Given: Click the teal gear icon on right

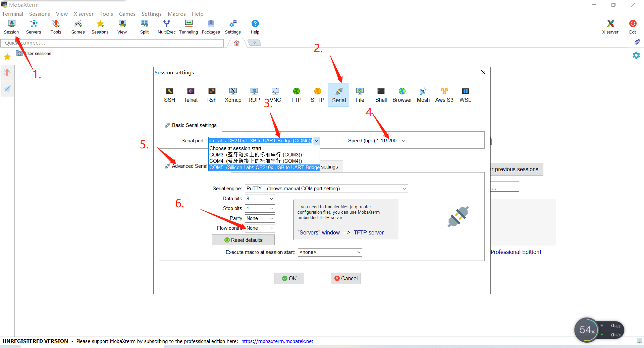Looking at the screenshot, I should (x=636, y=55).
